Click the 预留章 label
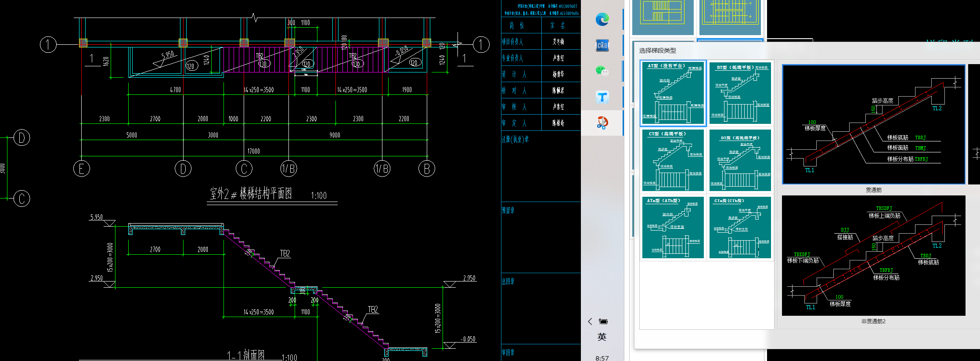The image size is (980, 361). [x=508, y=210]
